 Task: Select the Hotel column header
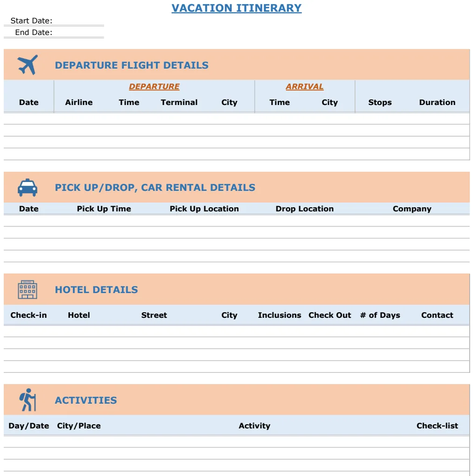[x=79, y=315]
